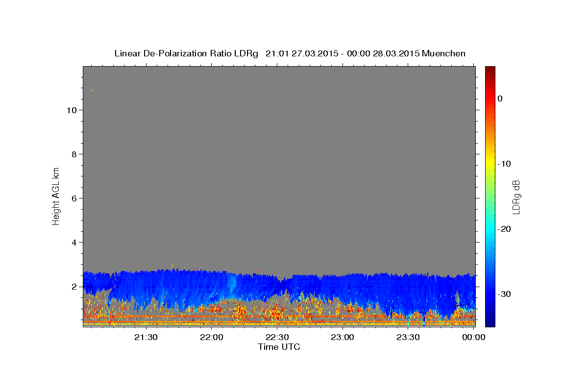The image size is (588, 392).
Task: Click the 22:00 time tick label
Action: click(x=212, y=337)
